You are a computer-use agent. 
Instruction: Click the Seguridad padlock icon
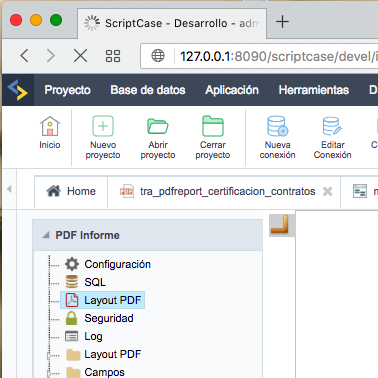[71, 318]
